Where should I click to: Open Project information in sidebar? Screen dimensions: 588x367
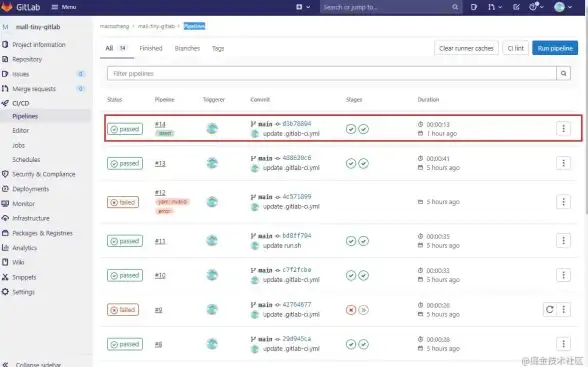tap(39, 45)
